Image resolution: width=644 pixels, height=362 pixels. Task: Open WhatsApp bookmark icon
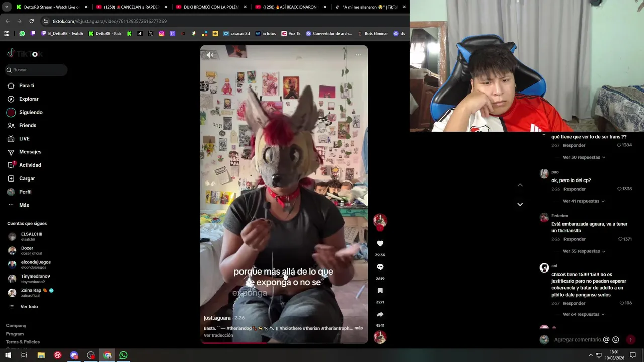pyautogui.click(x=22, y=34)
